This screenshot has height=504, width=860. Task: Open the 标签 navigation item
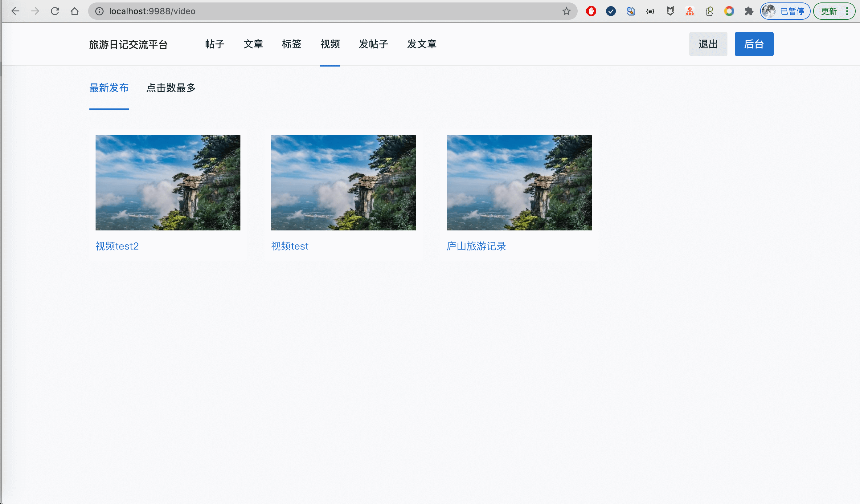click(292, 44)
